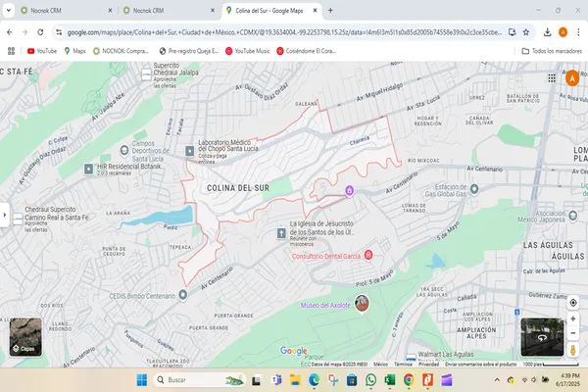This screenshot has height=392, width=588.
Task: Select Laboratorio Médico del Chopo marker
Action: pos(190,151)
